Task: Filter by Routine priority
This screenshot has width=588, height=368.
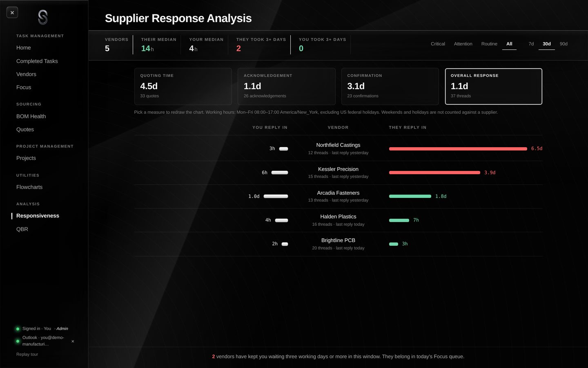Action: click(489, 44)
